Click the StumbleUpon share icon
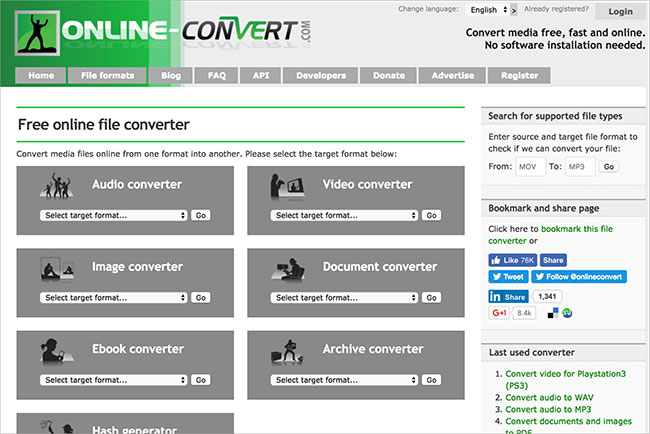 567,313
